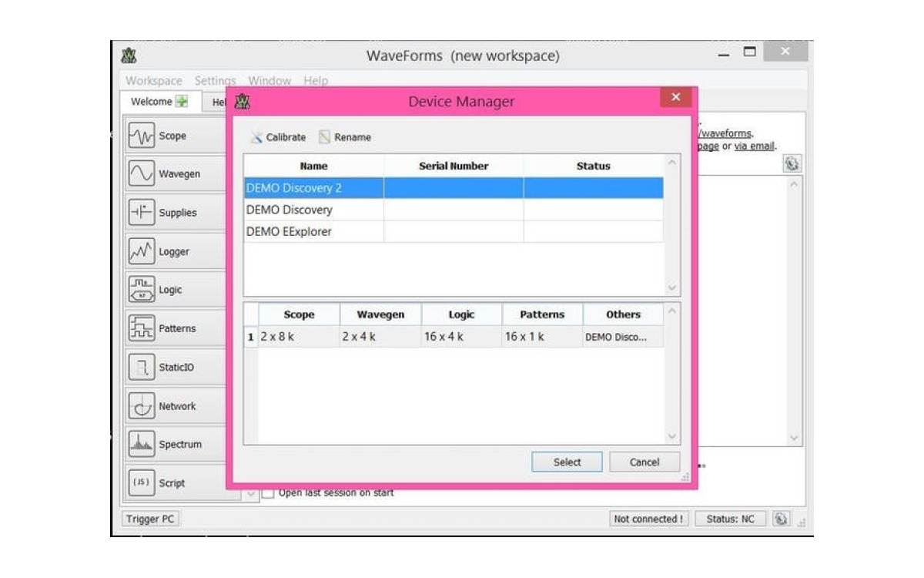Click the Not connected status button
The width and height of the screenshot is (924, 578).
[648, 519]
